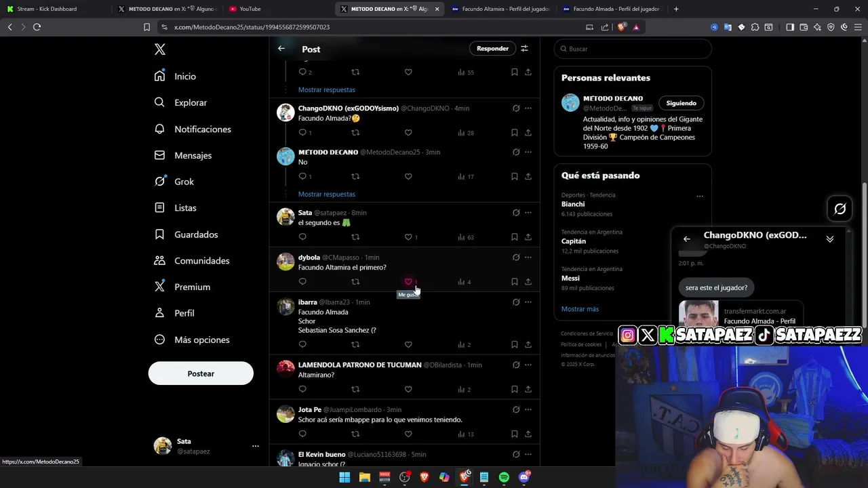The height and width of the screenshot is (488, 868).
Task: Reply to dybola's Facundo Altamira comment
Action: [302, 282]
